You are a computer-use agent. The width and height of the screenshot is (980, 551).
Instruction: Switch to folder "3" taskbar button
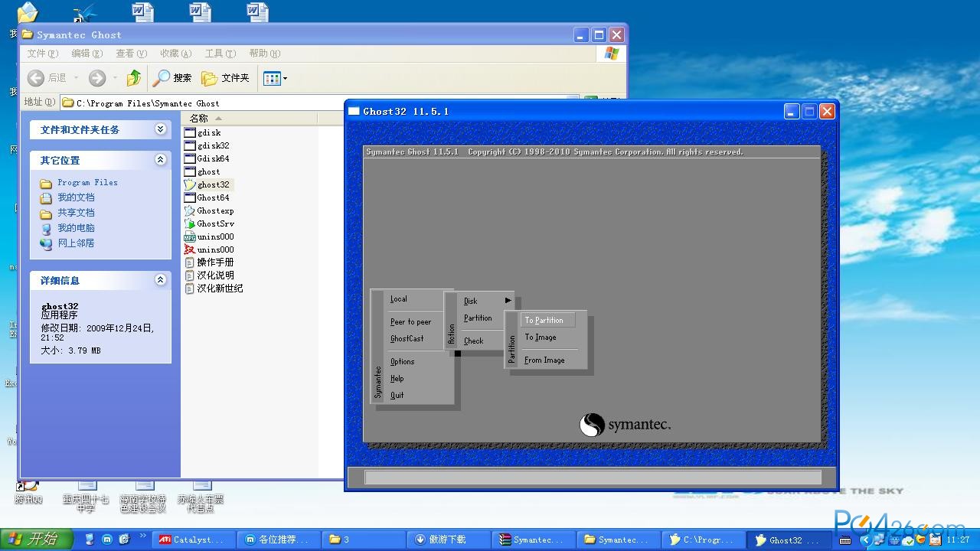363,540
